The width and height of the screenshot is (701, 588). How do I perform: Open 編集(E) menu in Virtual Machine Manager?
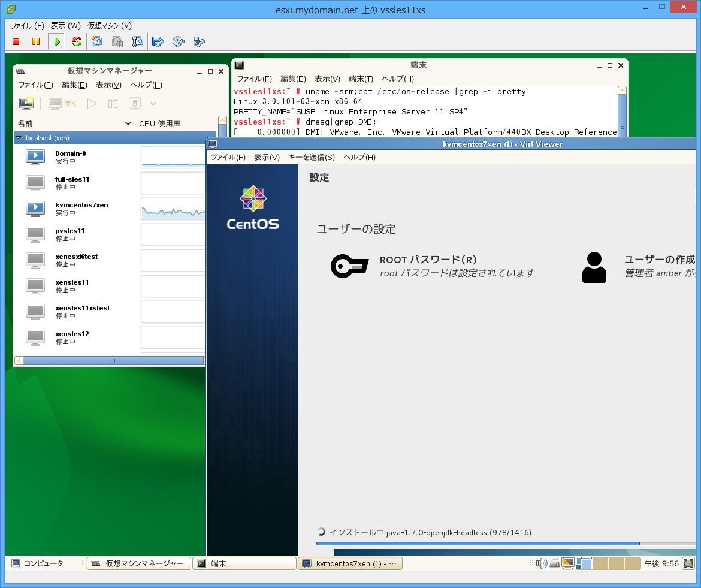[74, 85]
